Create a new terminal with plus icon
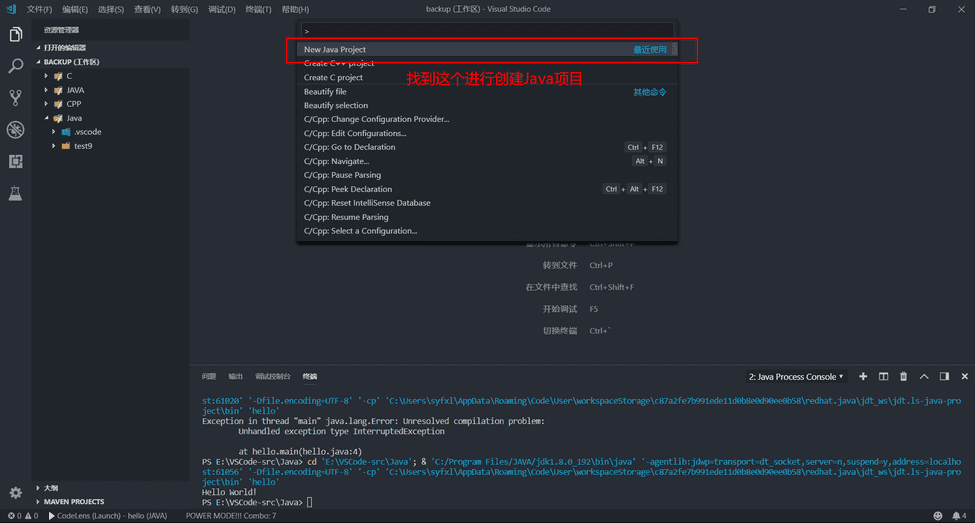This screenshot has height=523, width=975. coord(863,377)
